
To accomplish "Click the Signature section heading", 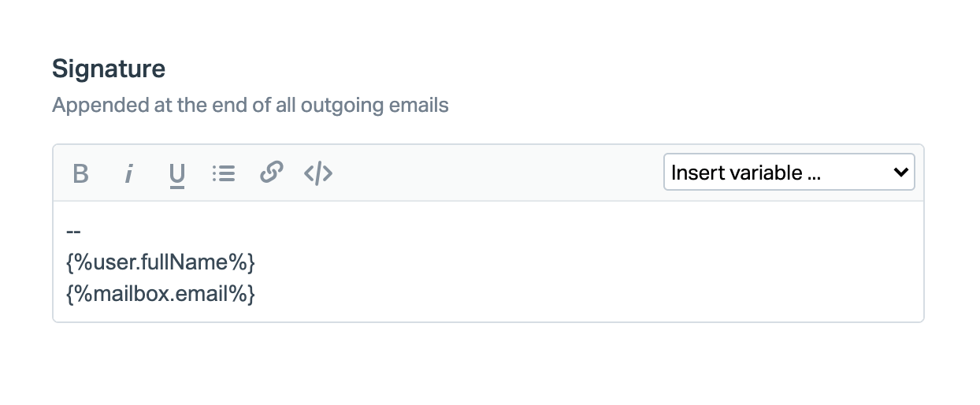I will (x=109, y=69).
